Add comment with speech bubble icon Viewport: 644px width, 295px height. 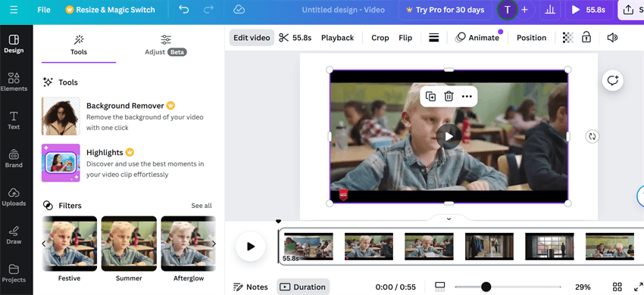pos(613,80)
